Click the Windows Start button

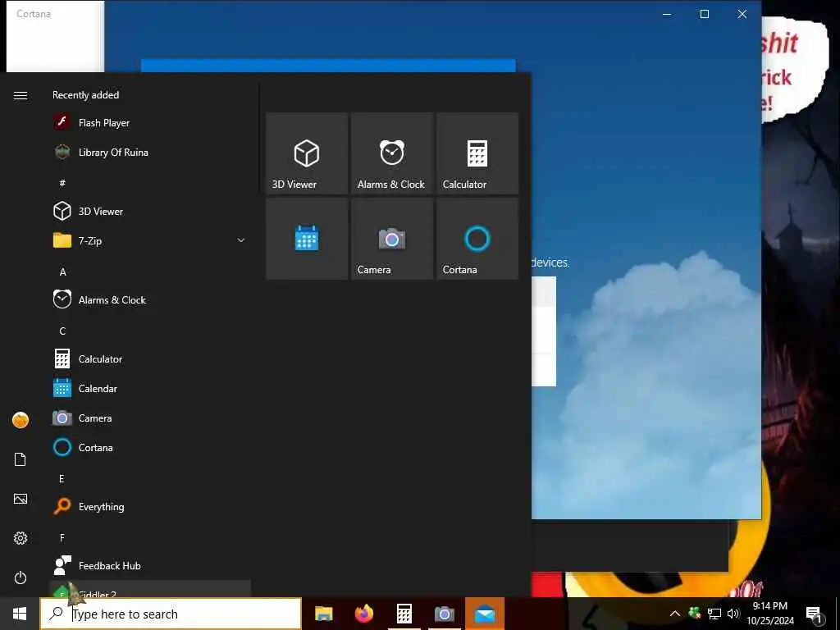pos(20,614)
